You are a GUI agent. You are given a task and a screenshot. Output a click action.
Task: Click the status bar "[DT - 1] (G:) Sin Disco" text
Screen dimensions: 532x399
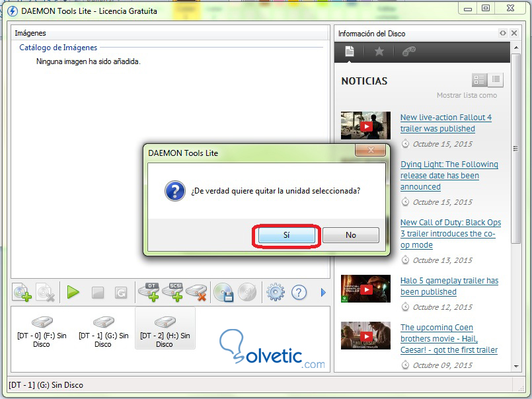click(x=46, y=385)
